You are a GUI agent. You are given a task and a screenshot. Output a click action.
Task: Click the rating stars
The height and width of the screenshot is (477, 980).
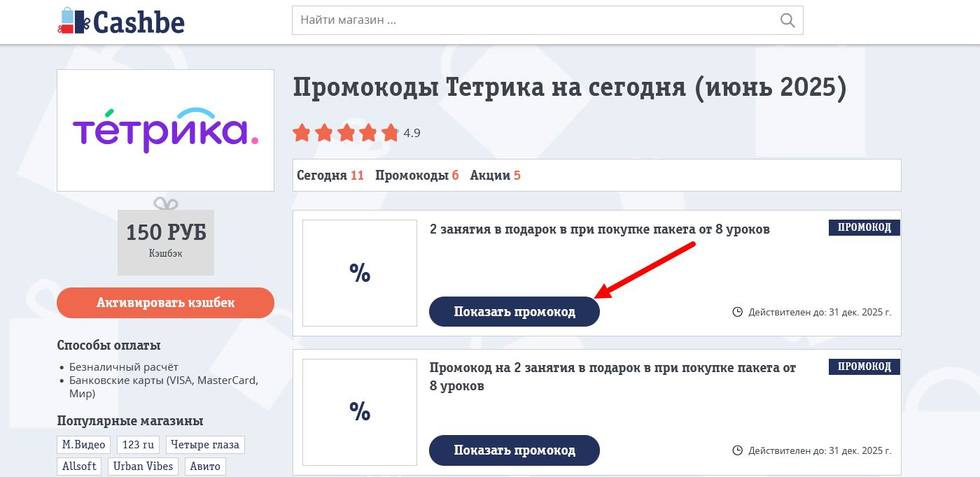[x=346, y=132]
